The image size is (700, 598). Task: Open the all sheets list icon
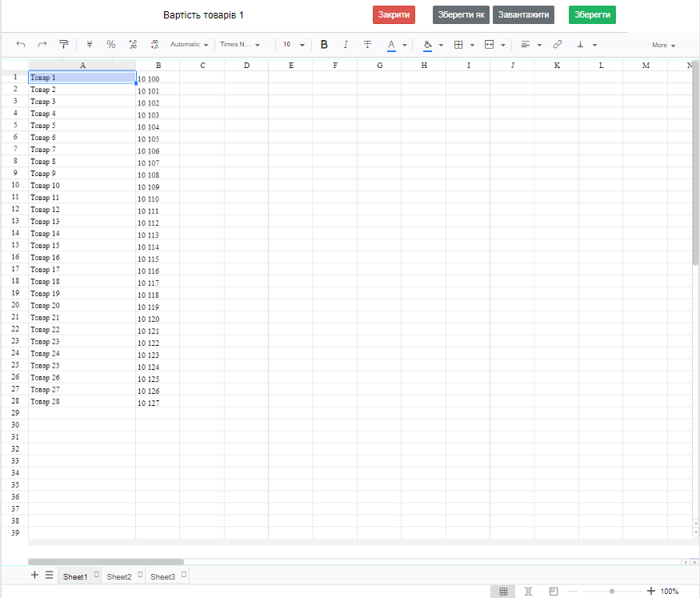coord(49,575)
